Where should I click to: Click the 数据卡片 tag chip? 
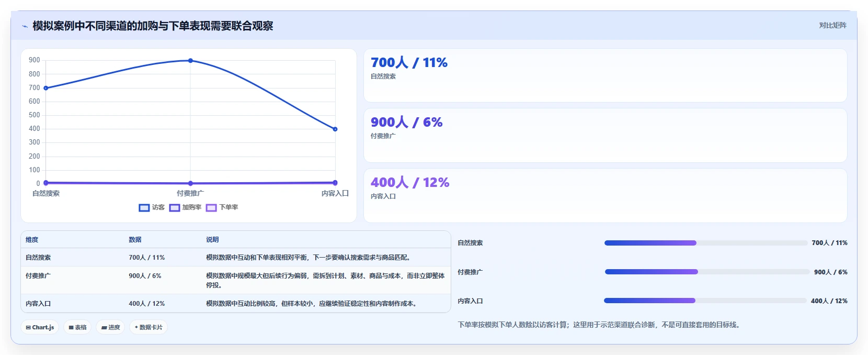(x=149, y=327)
